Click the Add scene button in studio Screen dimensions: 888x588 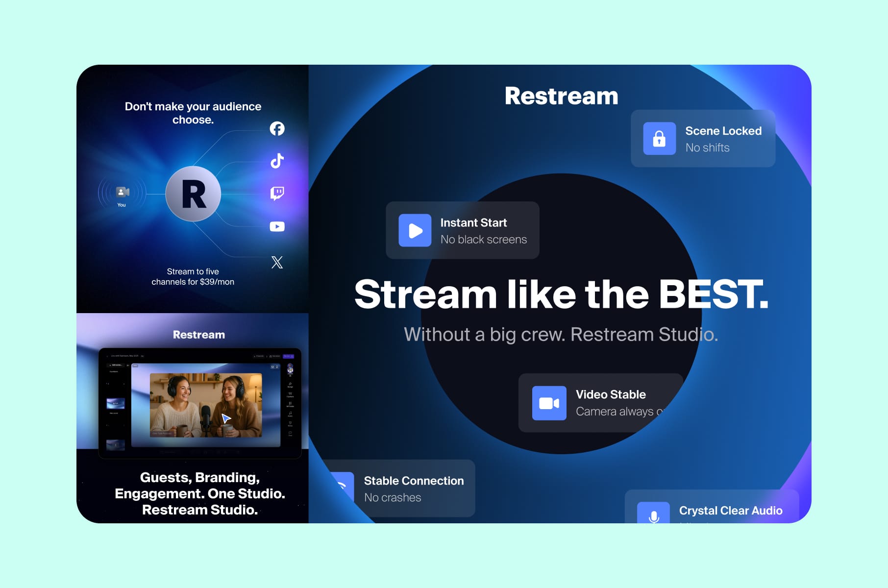pyautogui.click(x=115, y=365)
